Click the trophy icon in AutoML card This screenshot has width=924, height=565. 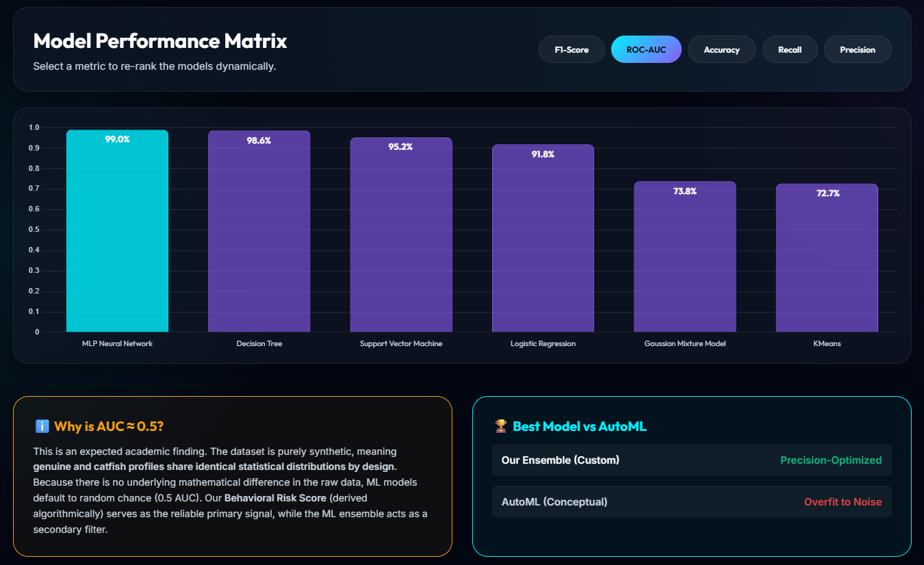(500, 427)
